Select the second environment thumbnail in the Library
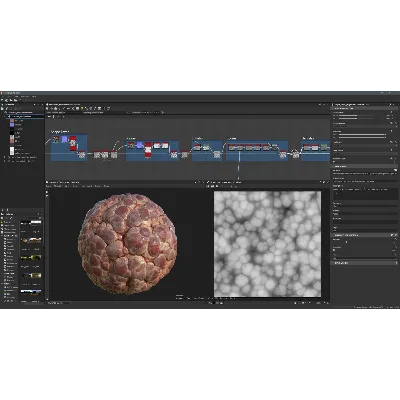This screenshot has width=400, height=400. pyautogui.click(x=31, y=239)
